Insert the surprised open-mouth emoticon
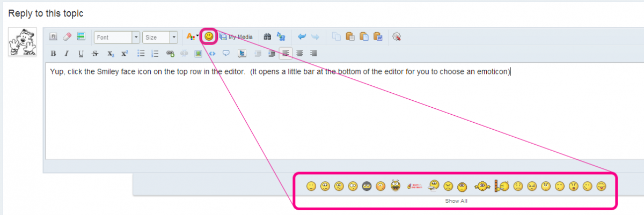Viewport: 644px width, 215px height. pyautogui.click(x=574, y=187)
